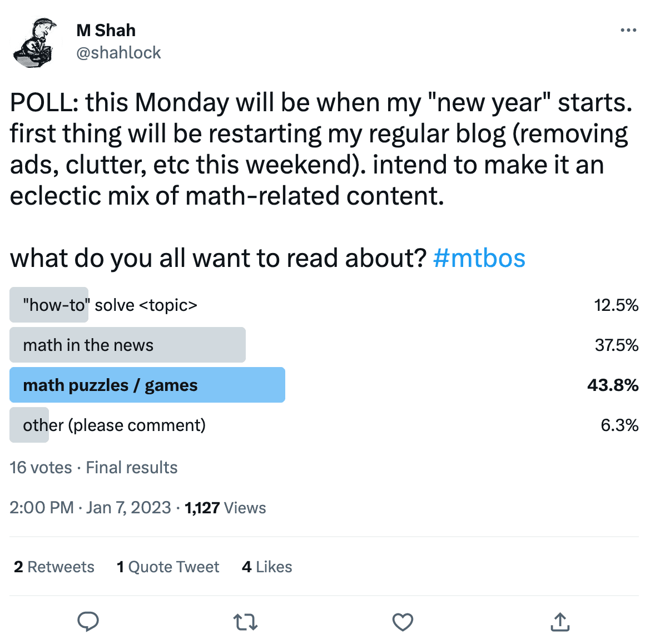This screenshot has width=655, height=644.
Task: Open the tweet options via the ellipsis icon
Action: 628,30
